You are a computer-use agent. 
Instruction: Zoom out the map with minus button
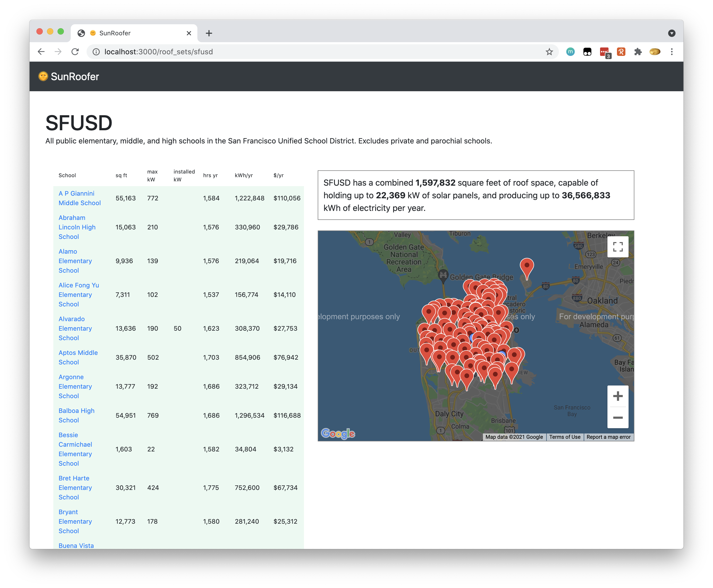(x=617, y=418)
